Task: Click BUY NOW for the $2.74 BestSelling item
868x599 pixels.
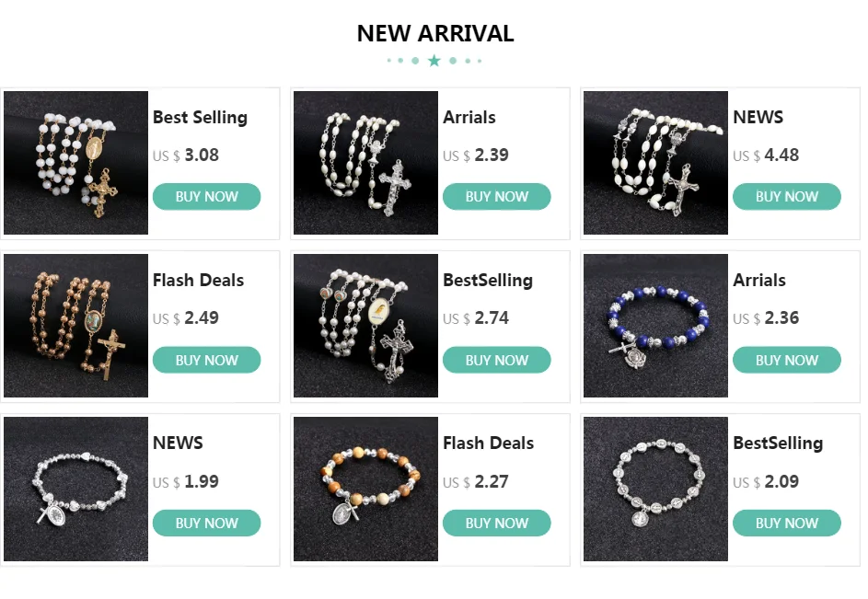Action: [x=496, y=360]
